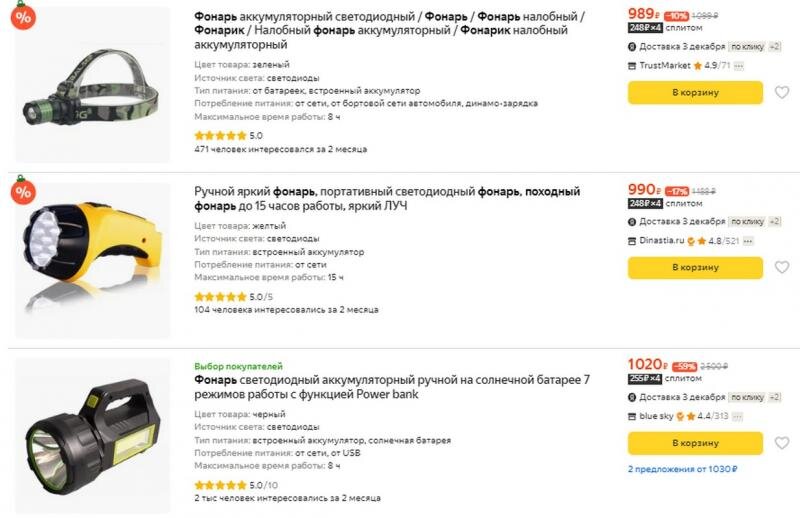Click heart icon for yellow handheld flashlight
This screenshot has height=518, width=800.
tap(782, 268)
